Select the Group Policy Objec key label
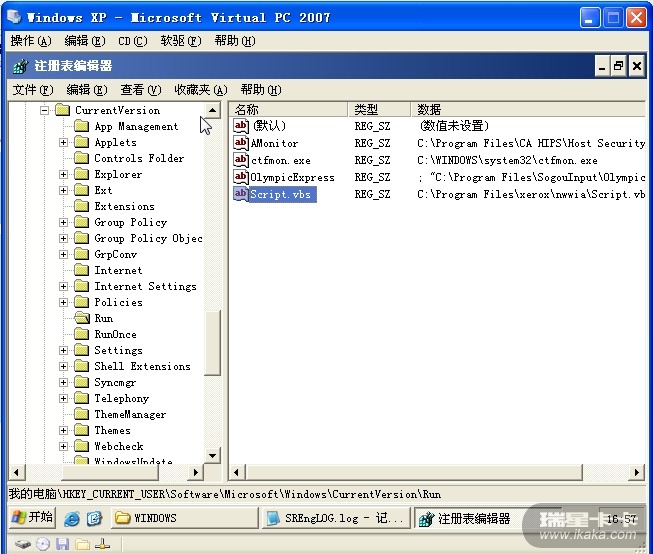The width and height of the screenshot is (653, 554). pos(148,238)
